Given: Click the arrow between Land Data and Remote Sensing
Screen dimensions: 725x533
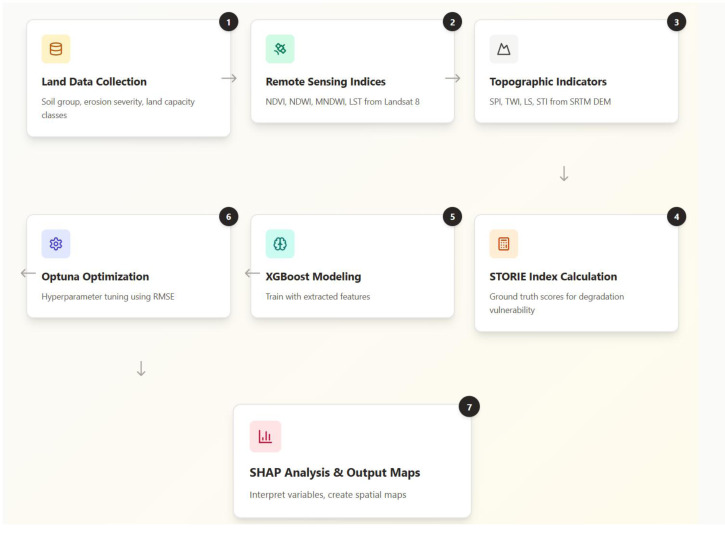Looking at the screenshot, I should coord(229,78).
